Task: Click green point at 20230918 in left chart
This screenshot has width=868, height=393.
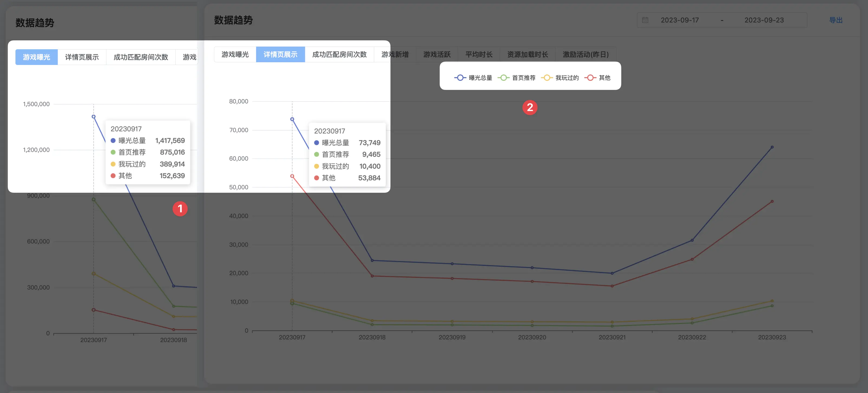Action: [x=173, y=306]
